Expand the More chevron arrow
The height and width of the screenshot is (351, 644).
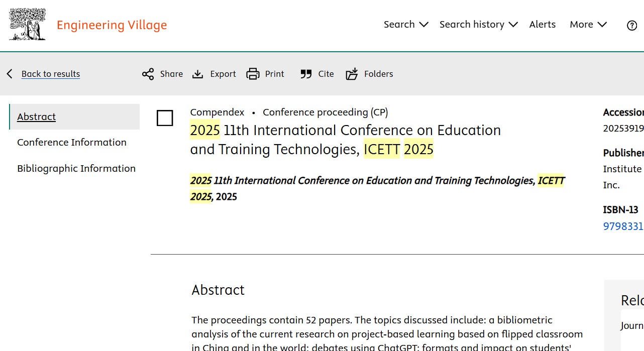tap(602, 25)
